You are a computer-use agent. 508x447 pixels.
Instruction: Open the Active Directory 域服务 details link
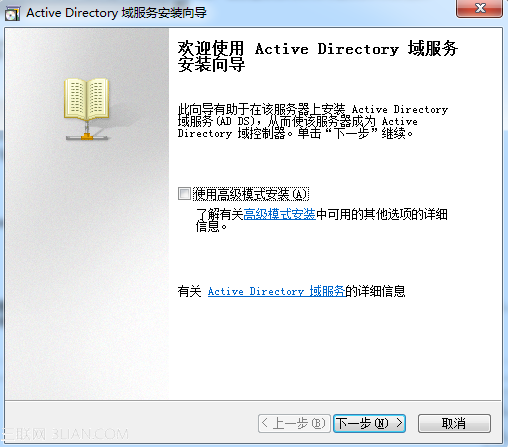(x=276, y=291)
